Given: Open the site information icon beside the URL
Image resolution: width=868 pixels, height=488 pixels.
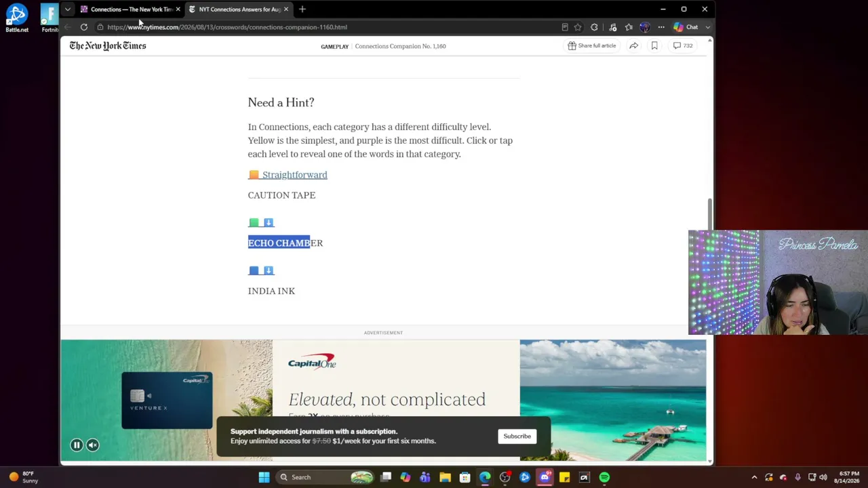Looking at the screenshot, I should (x=100, y=27).
